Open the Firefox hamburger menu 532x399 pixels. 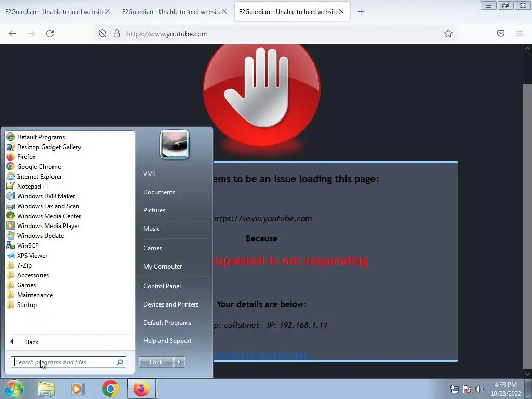(x=520, y=33)
